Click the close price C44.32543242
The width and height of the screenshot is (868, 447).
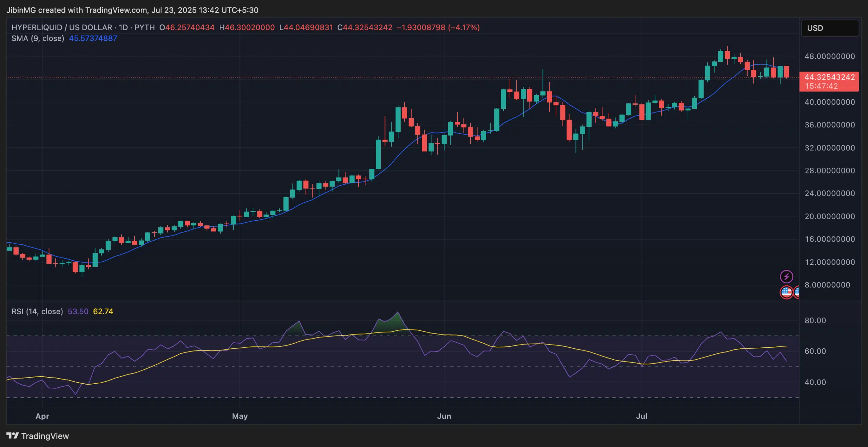[365, 27]
